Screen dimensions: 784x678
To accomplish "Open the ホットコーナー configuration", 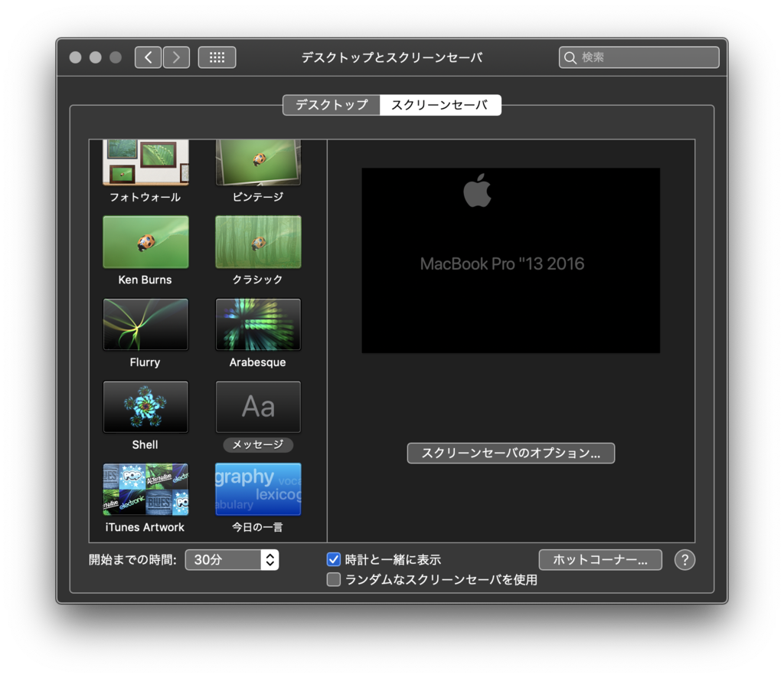I will tap(599, 559).
